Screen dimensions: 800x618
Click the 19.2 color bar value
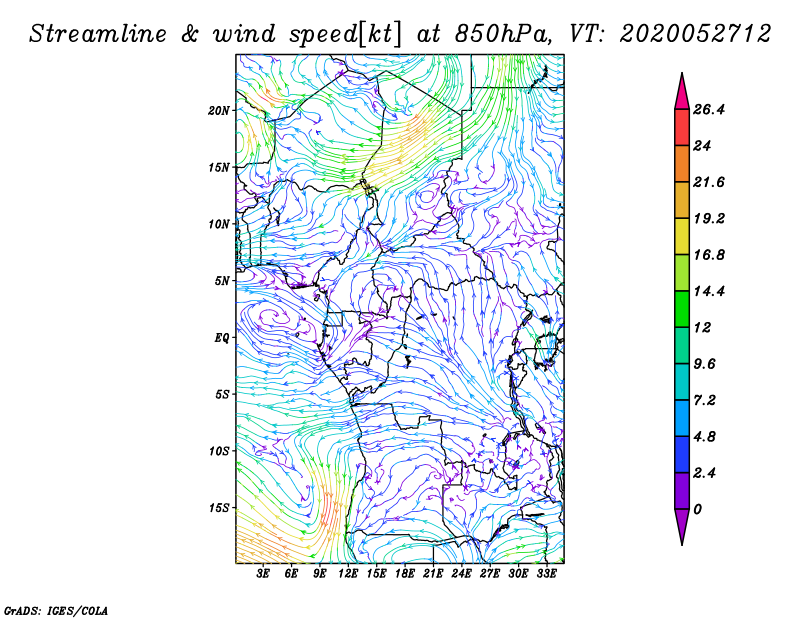click(709, 218)
